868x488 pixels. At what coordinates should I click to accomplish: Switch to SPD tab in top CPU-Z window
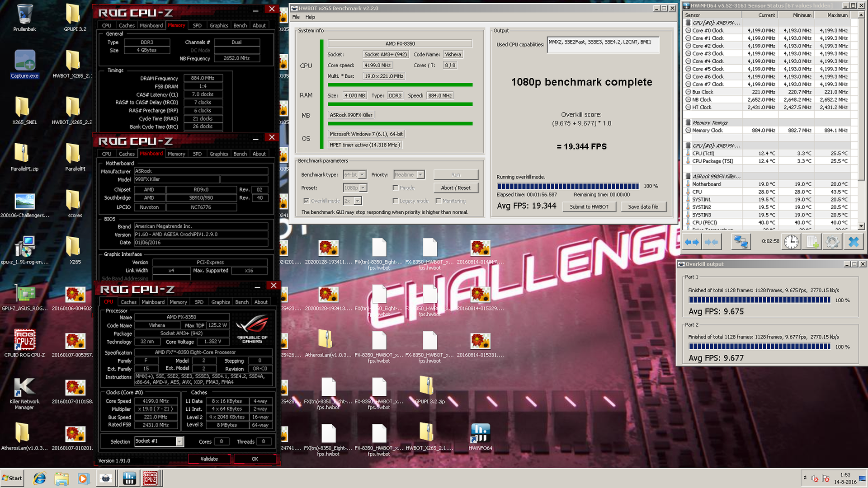197,26
